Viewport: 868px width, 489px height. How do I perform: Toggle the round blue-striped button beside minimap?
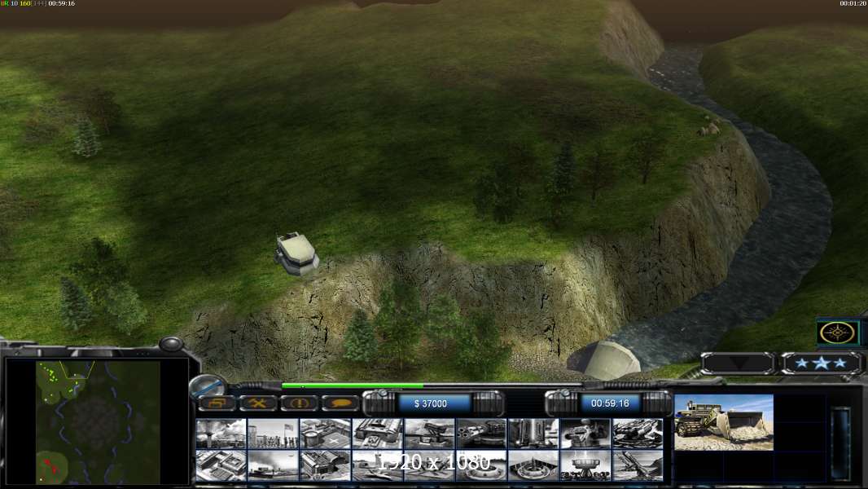point(208,385)
